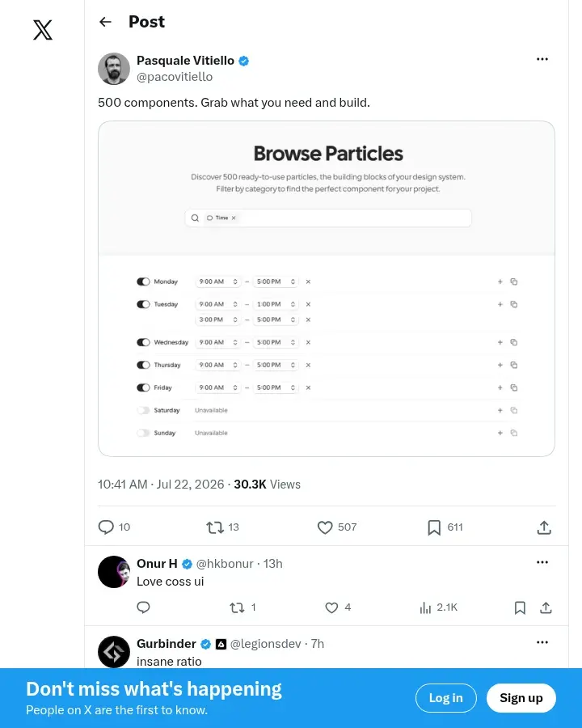This screenshot has height=728, width=582.
Task: Open the Monday 9:00 AM start time selector
Action: point(217,281)
